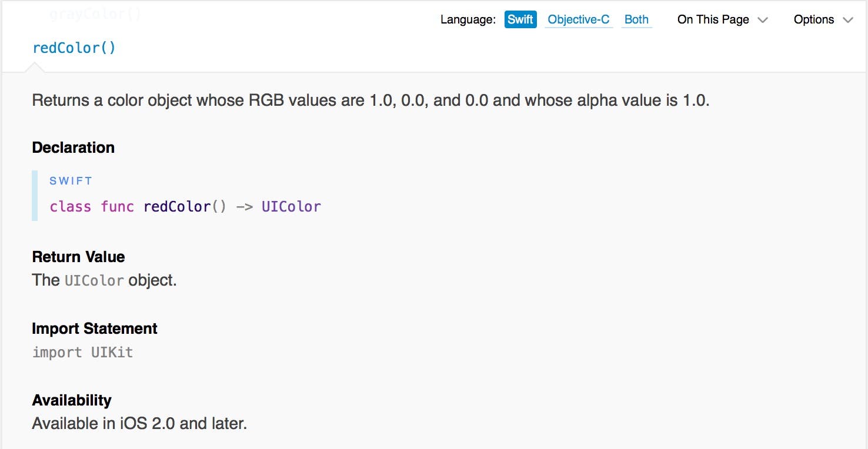868x449 pixels.
Task: Open the On This Page menu
Action: [x=713, y=19]
